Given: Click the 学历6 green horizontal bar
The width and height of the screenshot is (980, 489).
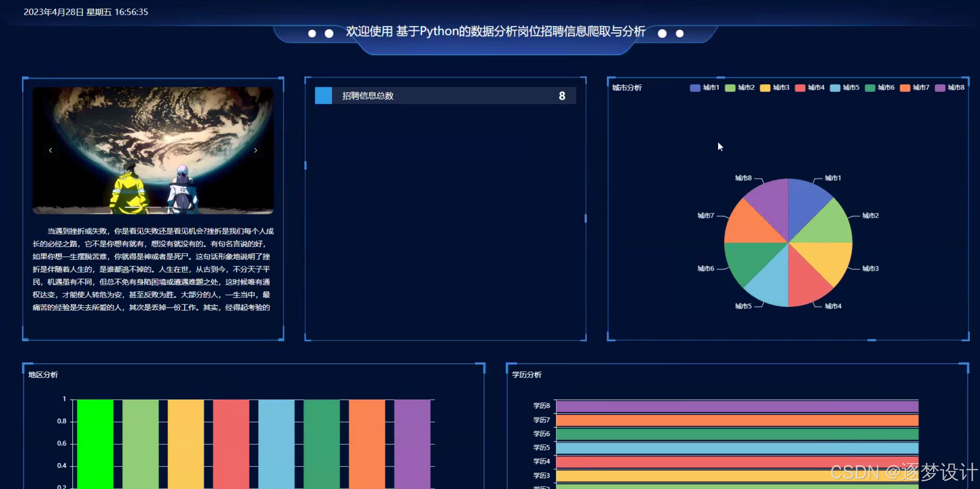Looking at the screenshot, I should pos(737,434).
